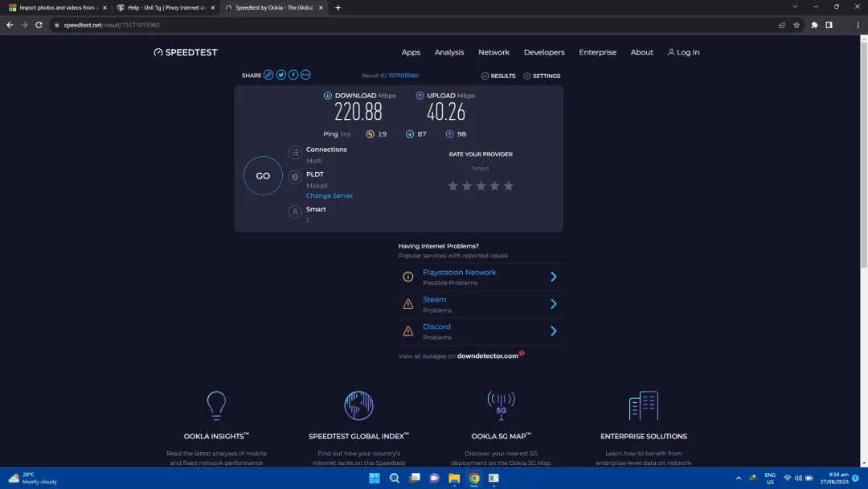Image resolution: width=868 pixels, height=489 pixels.
Task: Click the address bar URL
Action: [x=111, y=25]
